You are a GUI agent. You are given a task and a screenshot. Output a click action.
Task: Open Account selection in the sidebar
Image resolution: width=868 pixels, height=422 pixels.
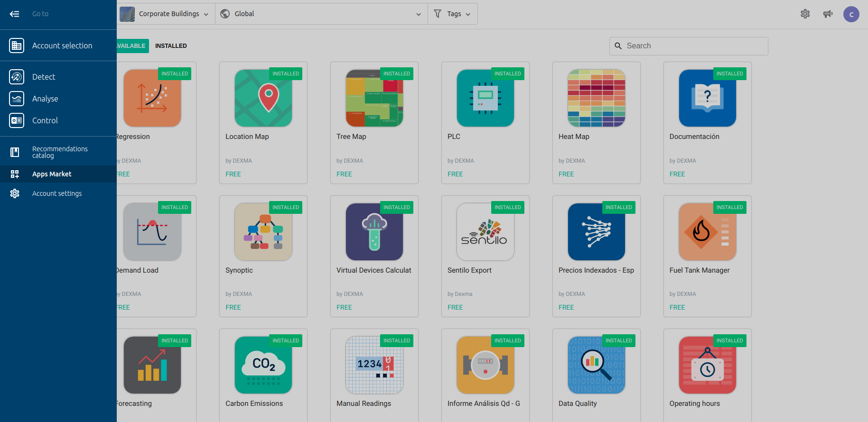(x=58, y=46)
